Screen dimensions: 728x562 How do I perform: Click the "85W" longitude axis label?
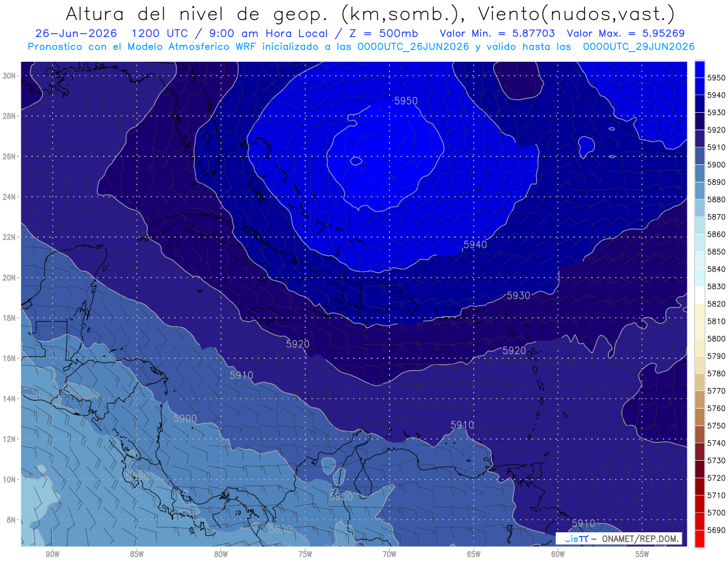136,555
